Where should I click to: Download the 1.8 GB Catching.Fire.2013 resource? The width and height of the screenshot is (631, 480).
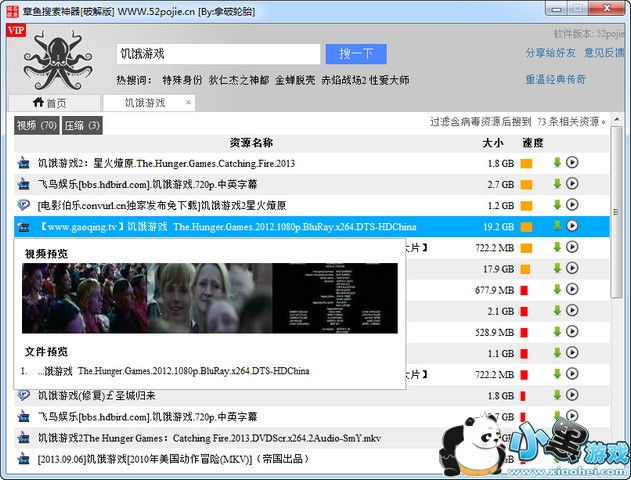(x=557, y=163)
